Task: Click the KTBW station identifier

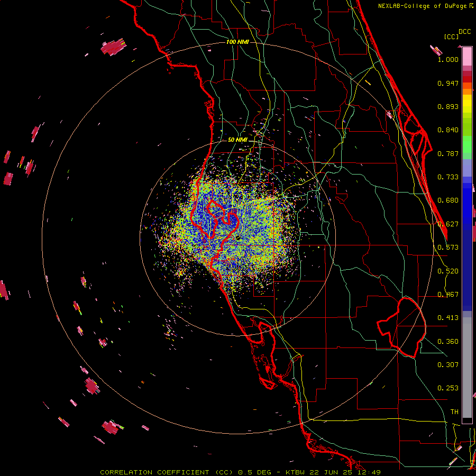Action: tap(296, 472)
